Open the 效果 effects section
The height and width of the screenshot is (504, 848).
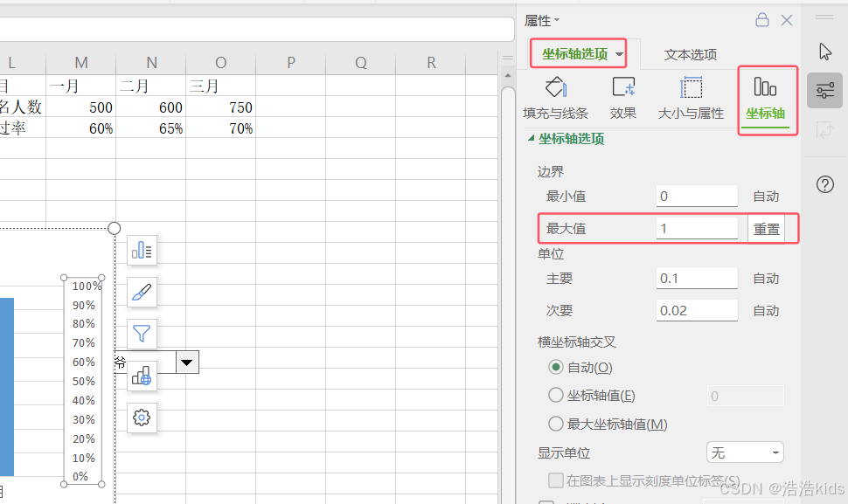[x=623, y=98]
